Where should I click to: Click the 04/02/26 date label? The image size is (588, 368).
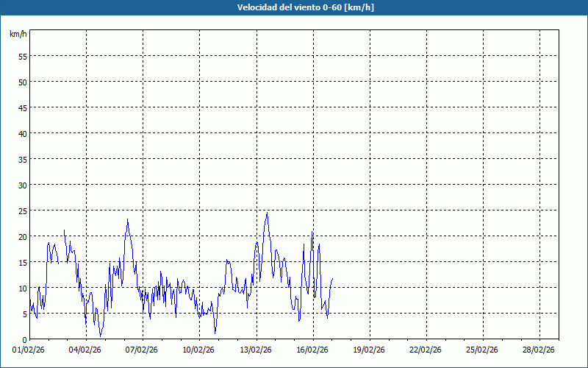(x=86, y=350)
